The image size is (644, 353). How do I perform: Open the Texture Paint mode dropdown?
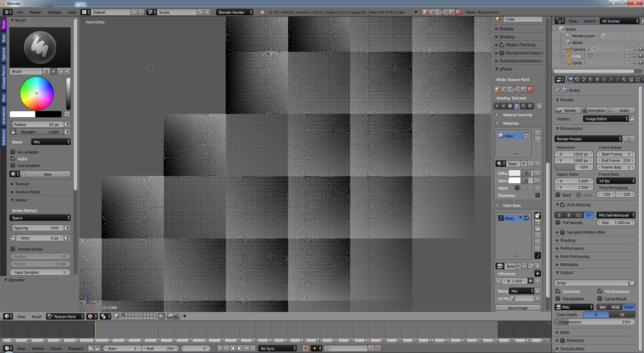pos(65,317)
